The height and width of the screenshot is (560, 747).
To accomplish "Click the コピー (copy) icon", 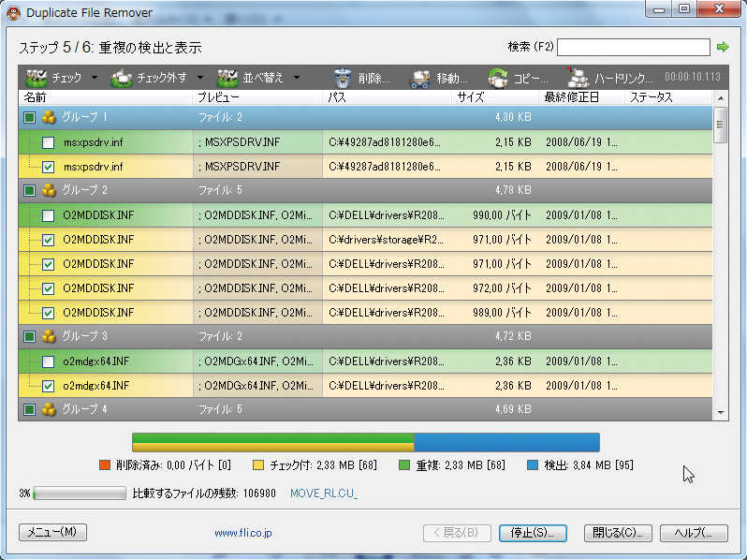I will 498,78.
